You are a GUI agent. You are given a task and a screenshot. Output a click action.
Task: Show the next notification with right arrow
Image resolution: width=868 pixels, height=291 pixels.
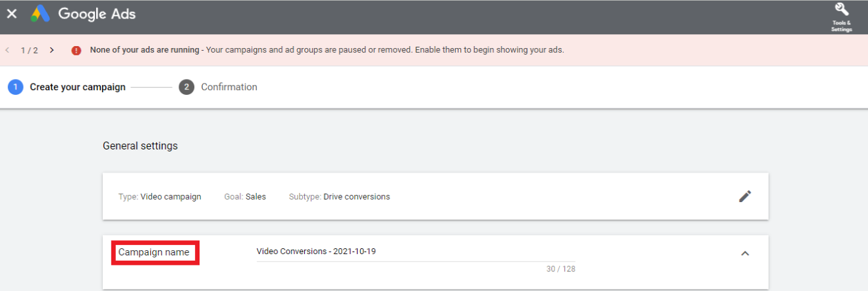pos(52,50)
